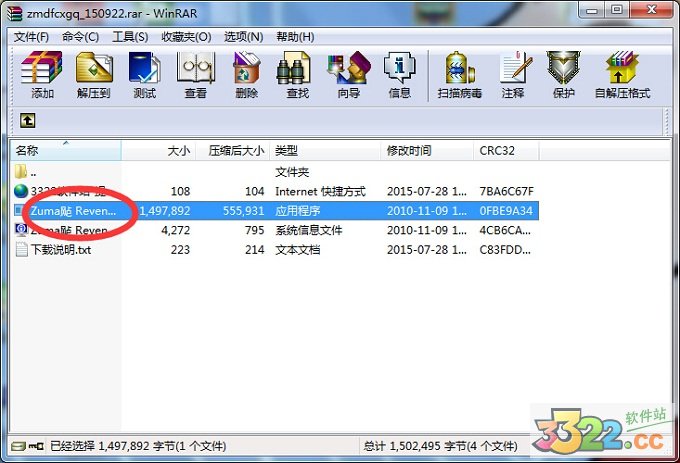Click the 下载说明.txt document icon
Viewport: 680px width, 463px height.
click(21, 249)
